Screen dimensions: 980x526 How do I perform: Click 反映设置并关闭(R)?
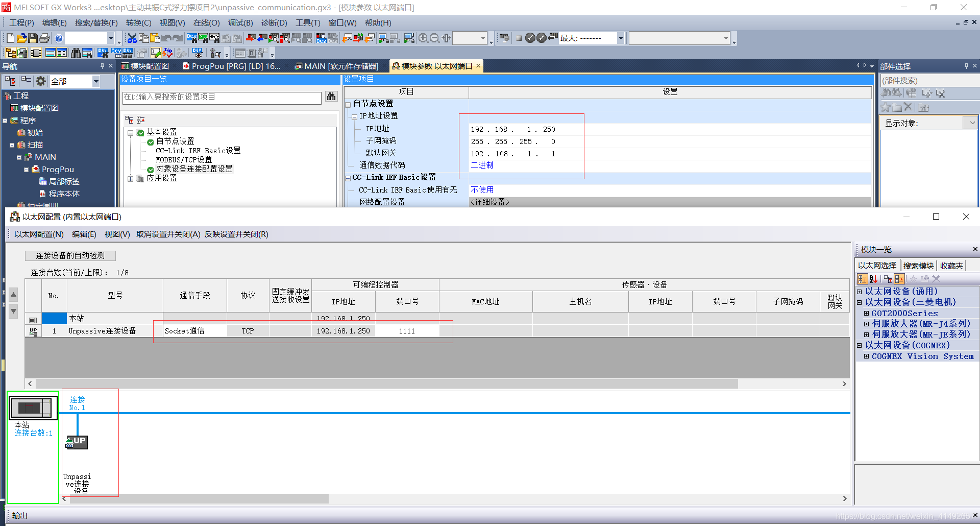[x=236, y=234]
